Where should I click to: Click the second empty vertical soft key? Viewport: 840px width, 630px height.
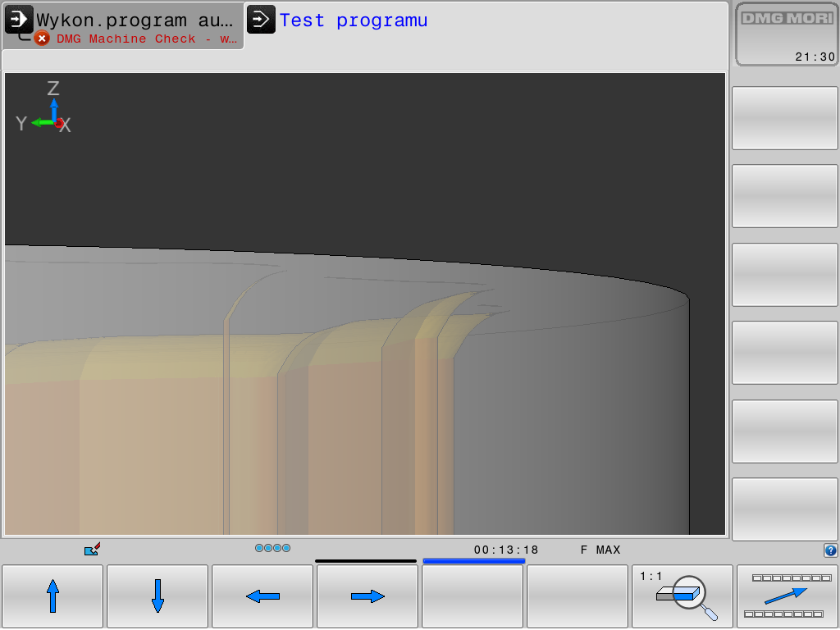tap(785, 196)
